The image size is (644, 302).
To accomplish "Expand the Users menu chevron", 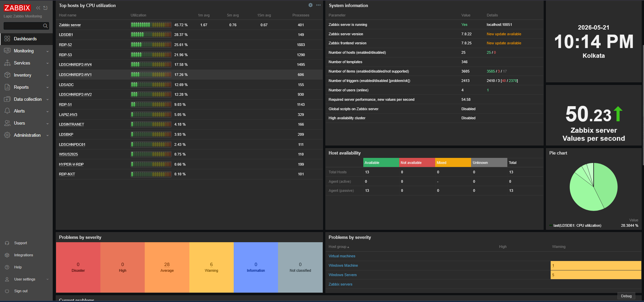I will [x=47, y=123].
